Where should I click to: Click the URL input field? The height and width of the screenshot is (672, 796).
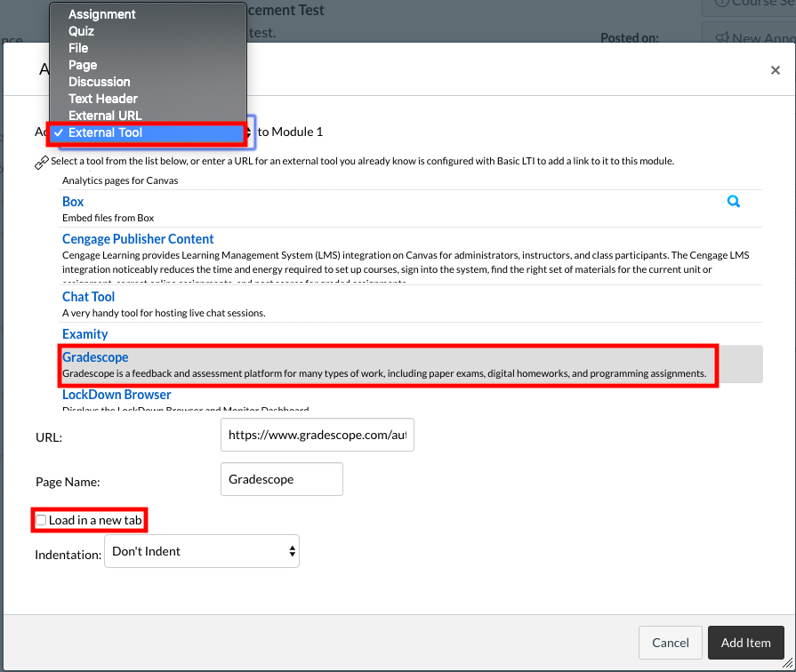pyautogui.click(x=318, y=435)
